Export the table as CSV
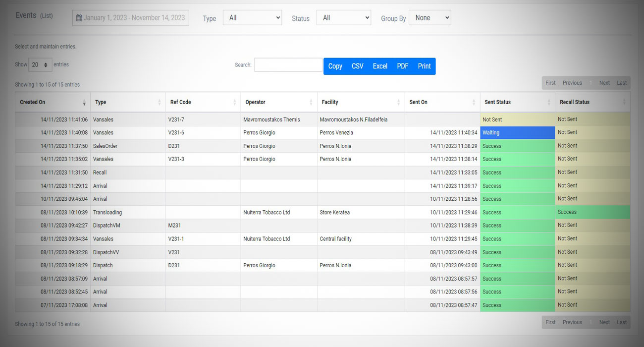This screenshot has width=644, height=347. pyautogui.click(x=358, y=66)
